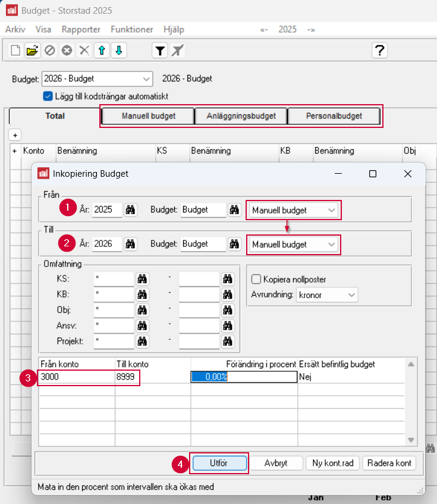The image size is (437, 504).
Task: Click the binoculars next to Från År field
Action: 130,210
